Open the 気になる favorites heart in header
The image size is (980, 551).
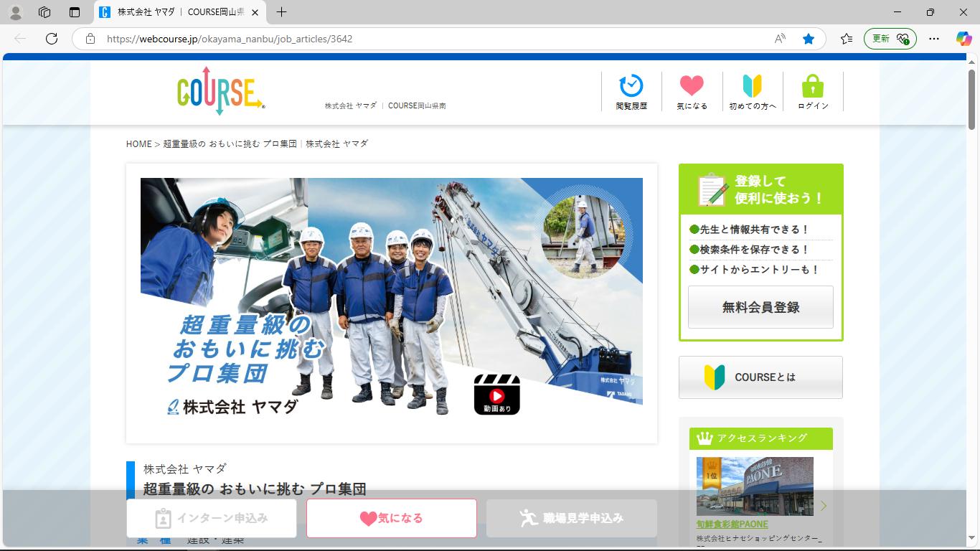tap(692, 92)
